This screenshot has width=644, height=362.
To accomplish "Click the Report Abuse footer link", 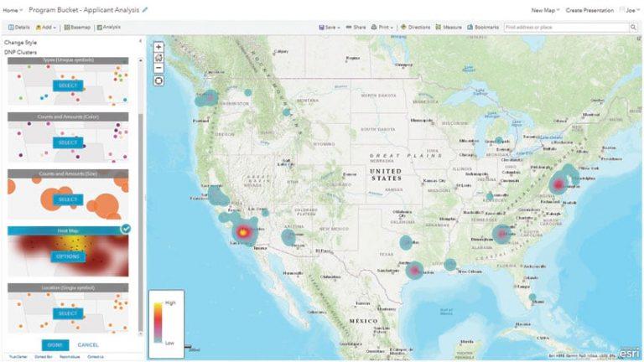I will (70, 357).
